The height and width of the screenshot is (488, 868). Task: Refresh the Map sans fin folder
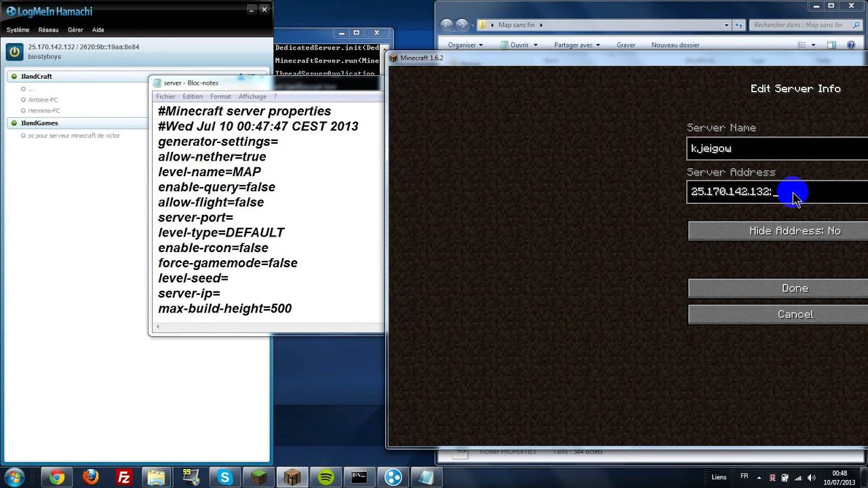point(739,25)
